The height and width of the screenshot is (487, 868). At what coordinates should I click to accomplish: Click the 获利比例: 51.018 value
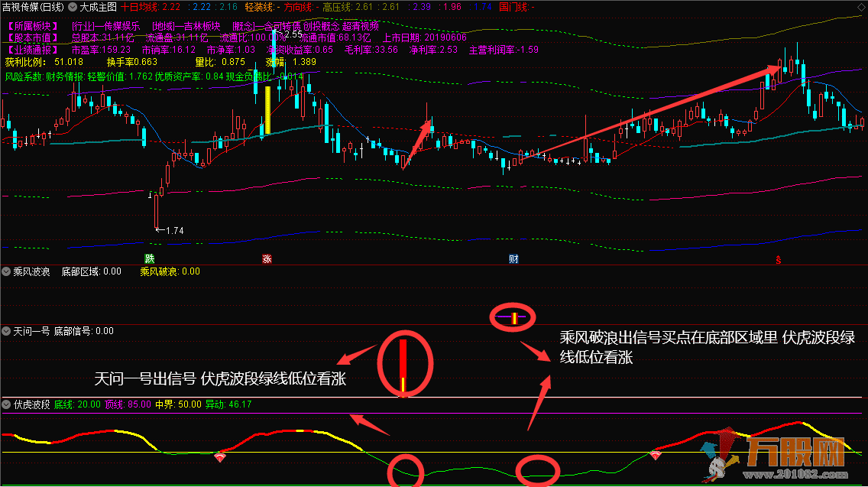(44, 62)
